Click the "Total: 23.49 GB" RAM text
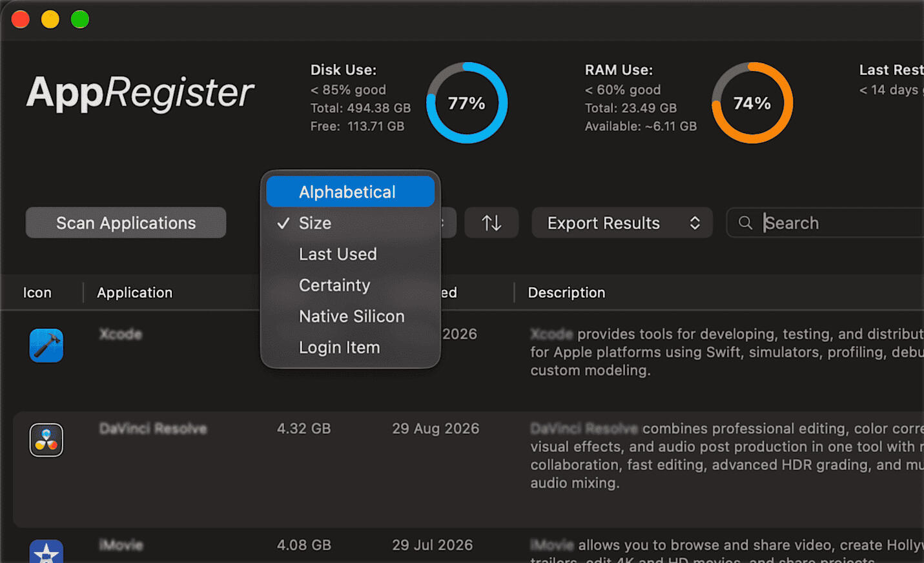 click(x=631, y=108)
